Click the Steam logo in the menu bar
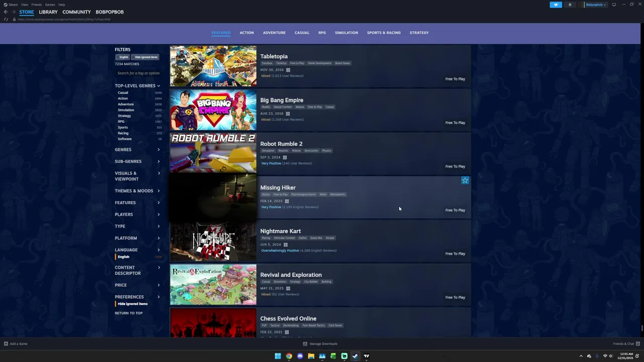 pyautogui.click(x=6, y=5)
